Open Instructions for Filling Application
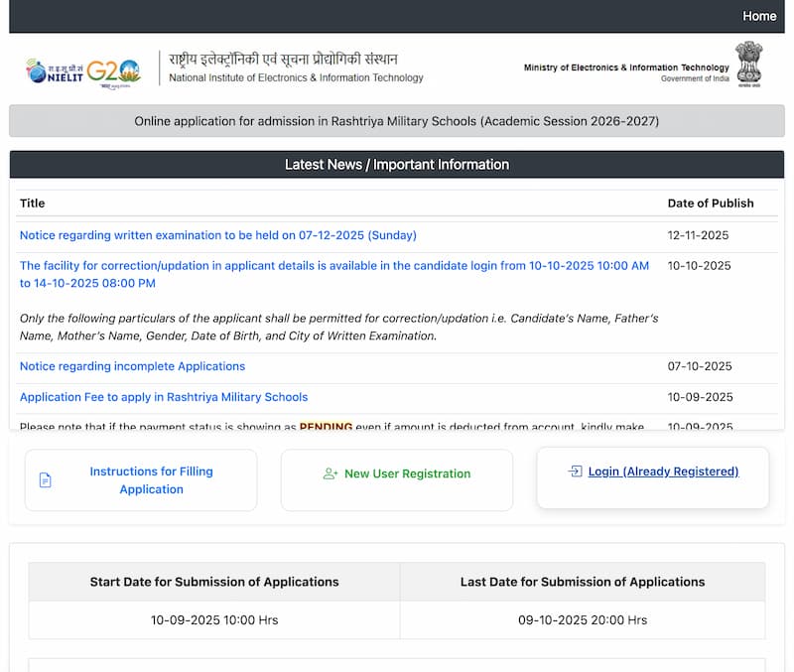 click(151, 480)
